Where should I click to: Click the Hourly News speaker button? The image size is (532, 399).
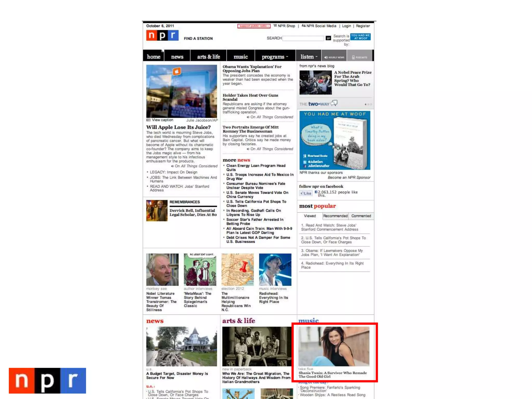pyautogui.click(x=334, y=57)
